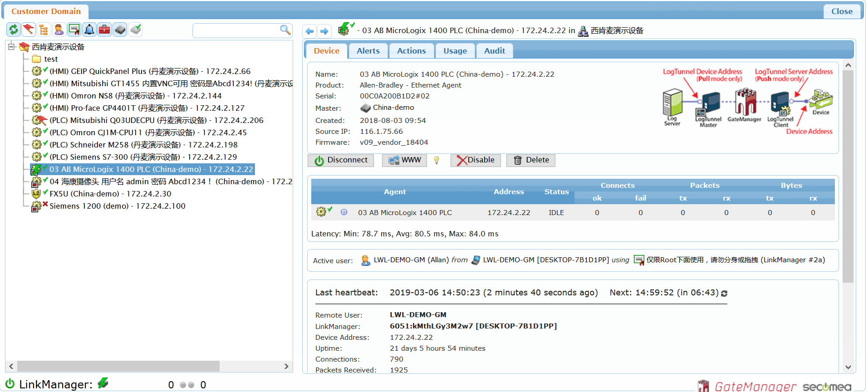Switch to the Device tab
Image resolution: width=868 pixels, height=392 pixels.
(x=326, y=51)
